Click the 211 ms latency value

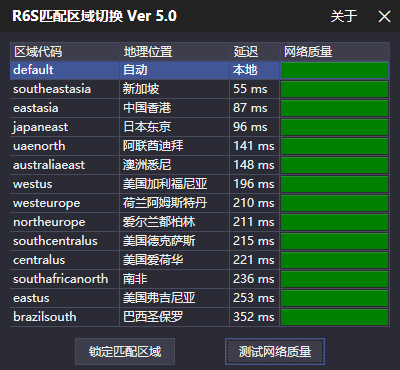254,222
